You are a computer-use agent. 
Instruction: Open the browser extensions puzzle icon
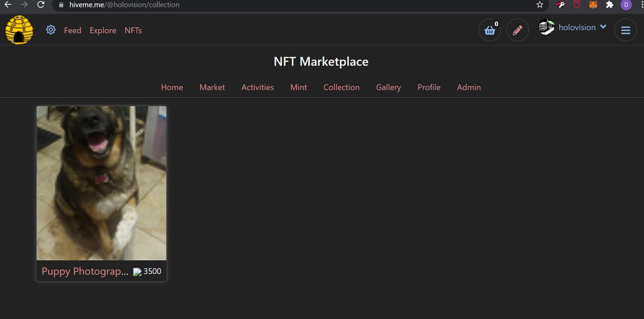(610, 5)
